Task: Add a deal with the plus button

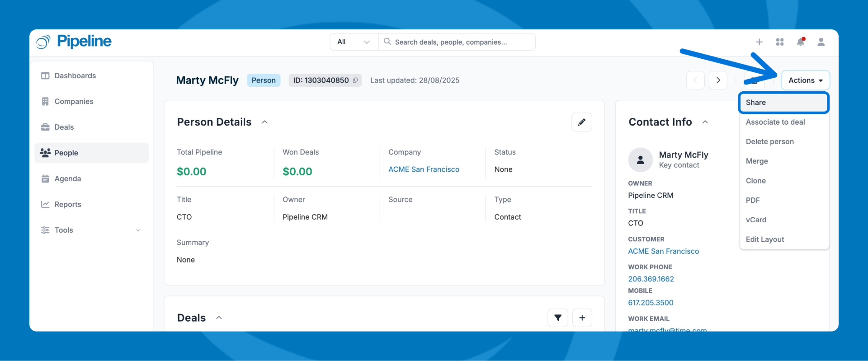Action: click(582, 318)
